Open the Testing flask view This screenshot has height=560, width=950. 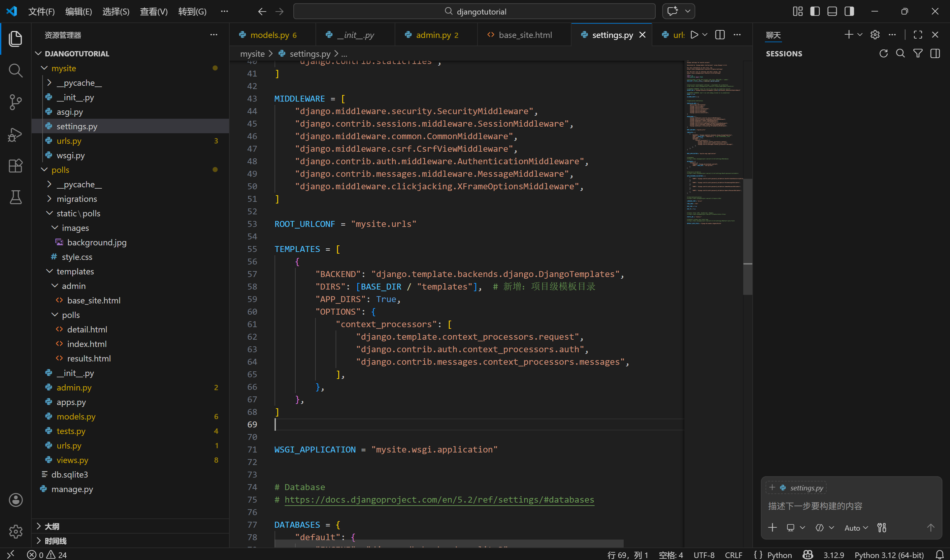(15, 197)
